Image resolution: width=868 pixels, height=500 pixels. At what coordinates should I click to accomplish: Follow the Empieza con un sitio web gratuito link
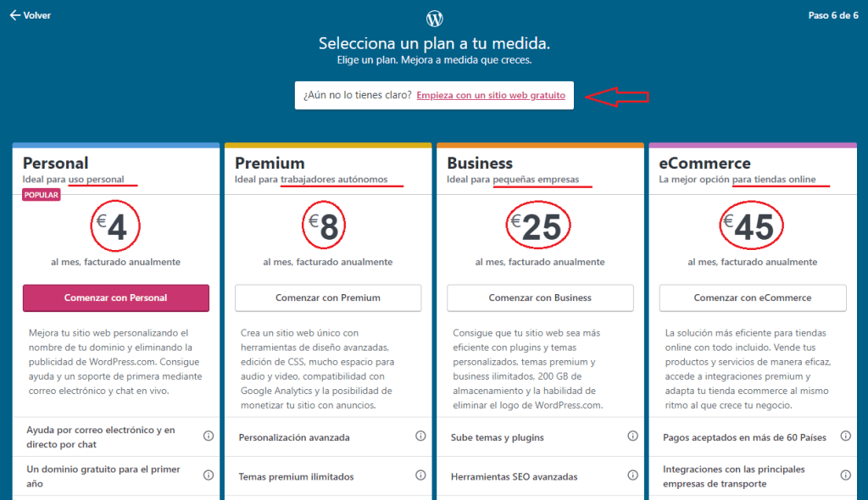pyautogui.click(x=491, y=96)
